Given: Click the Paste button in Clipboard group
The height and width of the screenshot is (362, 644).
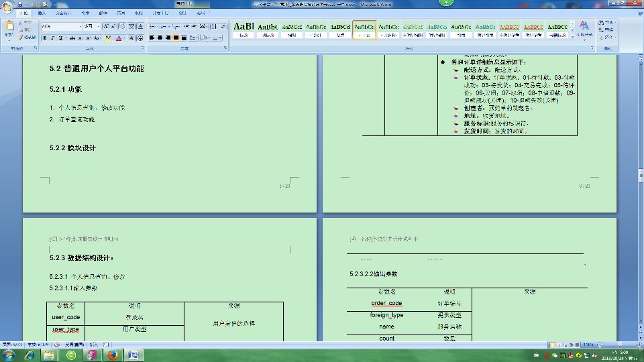Looking at the screenshot, I should click(10, 30).
